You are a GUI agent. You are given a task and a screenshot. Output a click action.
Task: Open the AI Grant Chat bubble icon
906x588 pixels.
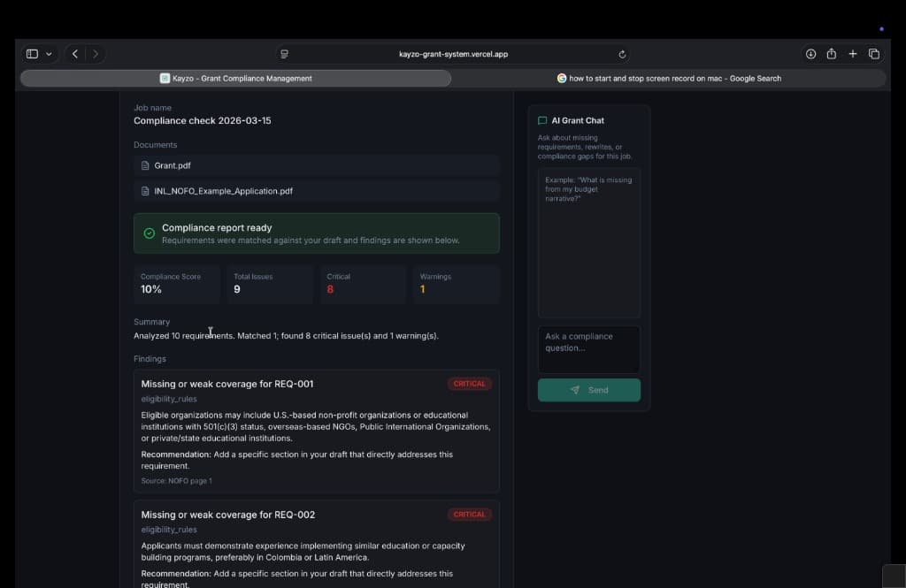coord(542,120)
